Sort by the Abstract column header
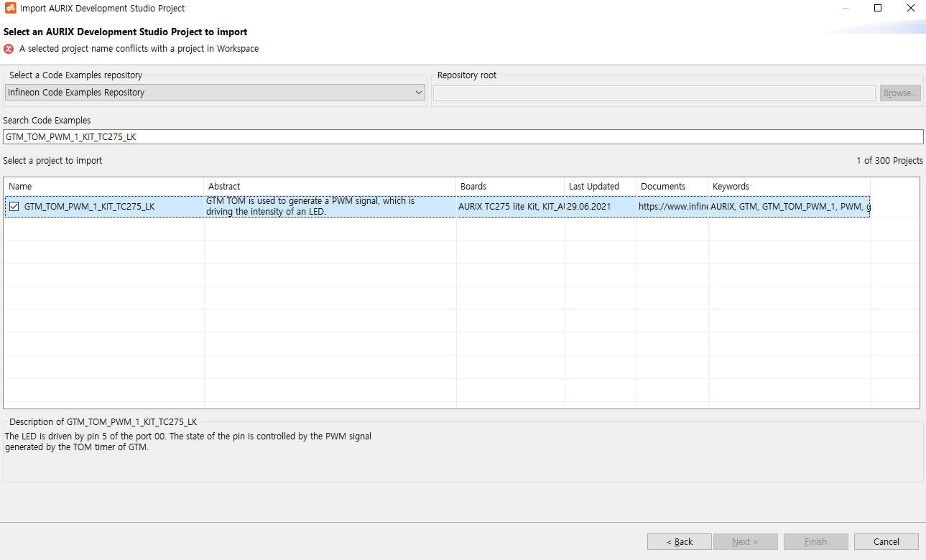Image resolution: width=926 pixels, height=560 pixels. [330, 187]
